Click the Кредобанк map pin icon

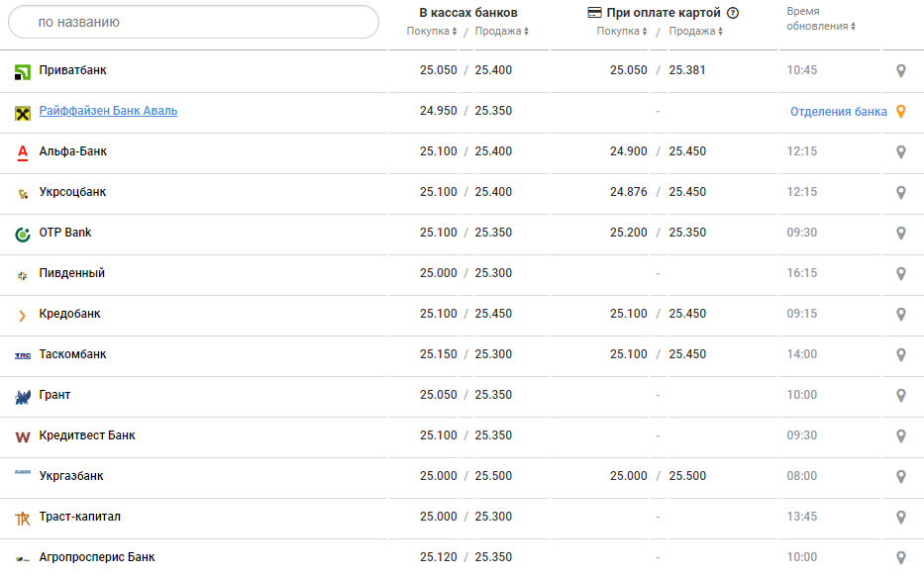900,315
